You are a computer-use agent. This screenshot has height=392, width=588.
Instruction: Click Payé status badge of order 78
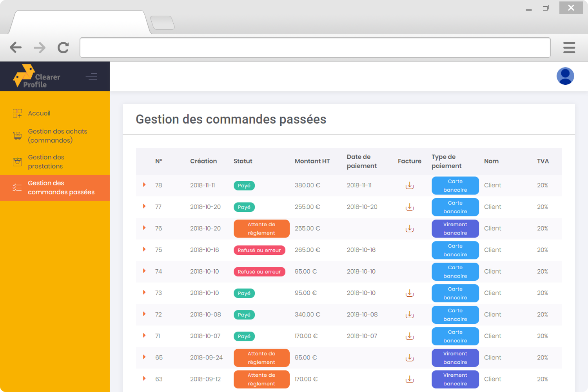244,185
